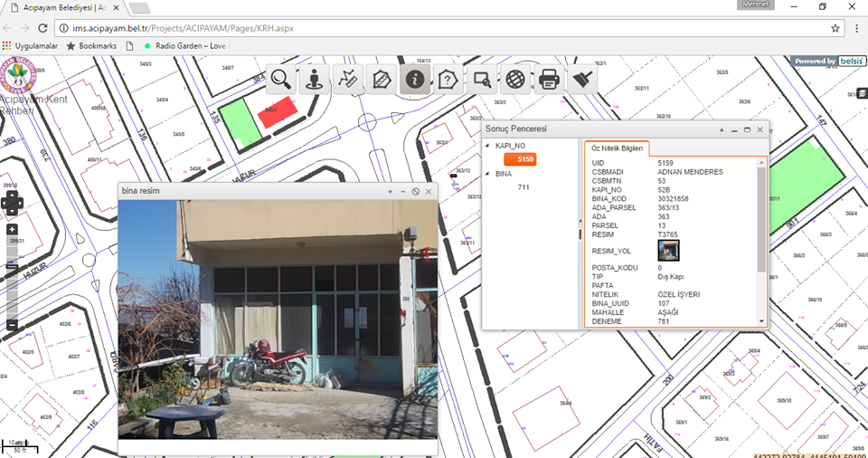
Task: Click the Mehmet profile button
Action: [756, 5]
